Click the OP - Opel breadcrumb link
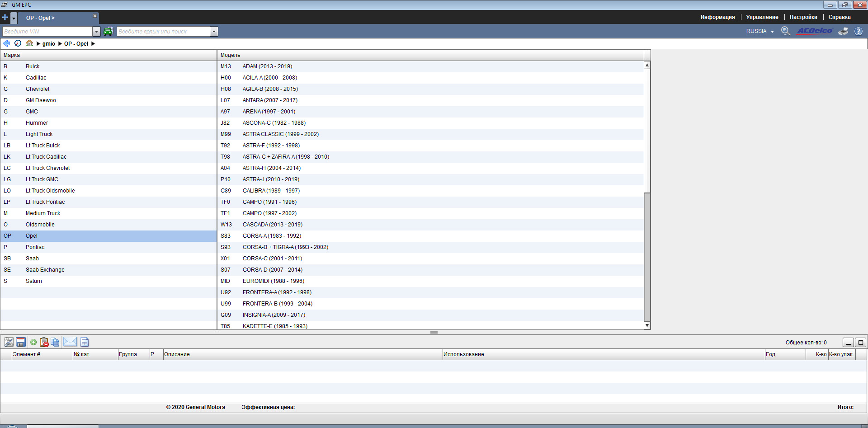 (x=76, y=44)
